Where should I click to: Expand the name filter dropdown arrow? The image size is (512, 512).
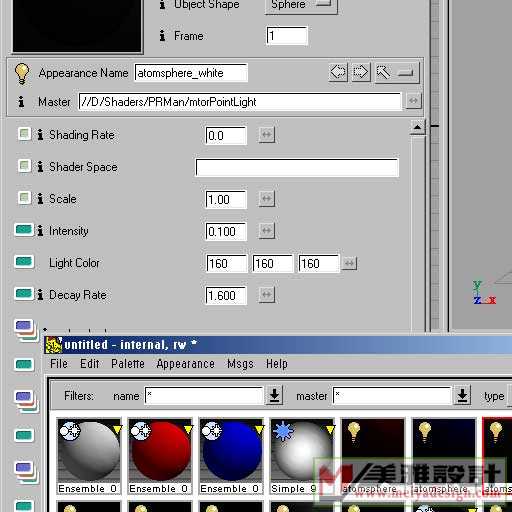pos(274,395)
